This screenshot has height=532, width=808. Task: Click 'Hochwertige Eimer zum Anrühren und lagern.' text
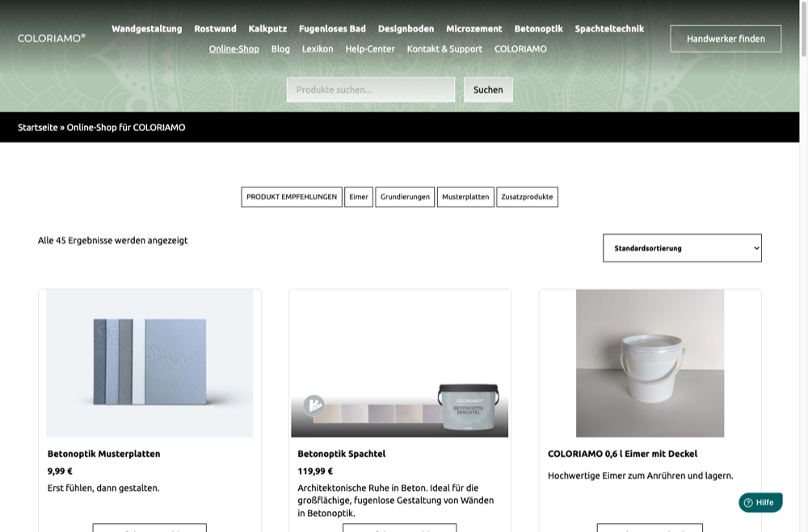641,475
